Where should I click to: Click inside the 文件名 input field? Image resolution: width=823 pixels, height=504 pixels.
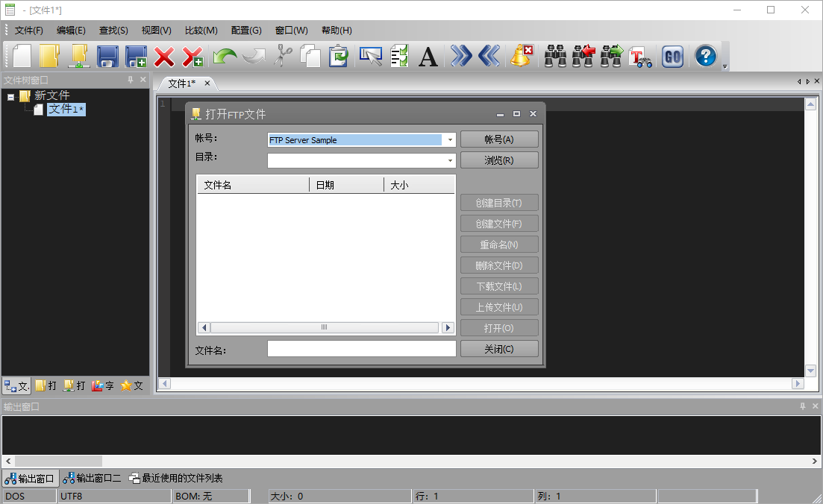tap(361, 348)
